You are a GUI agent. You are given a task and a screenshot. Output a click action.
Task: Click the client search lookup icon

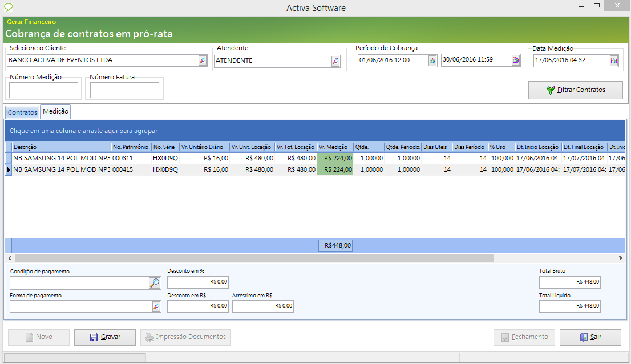pos(203,60)
